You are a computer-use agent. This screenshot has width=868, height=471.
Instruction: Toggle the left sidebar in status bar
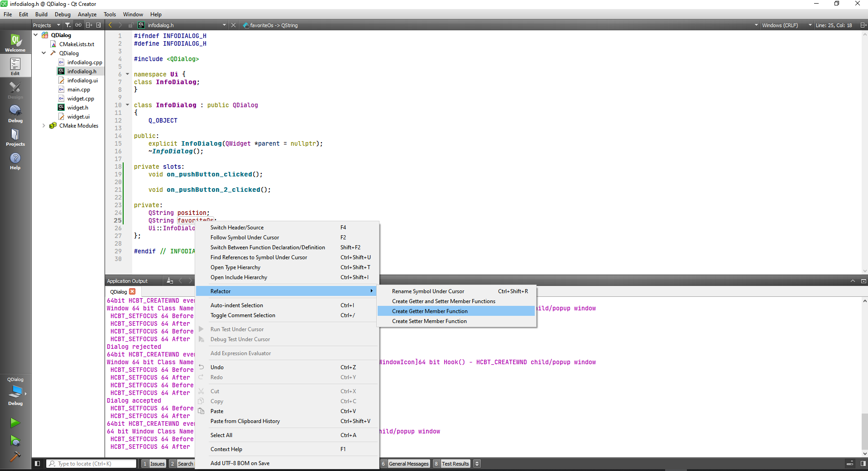(38, 463)
